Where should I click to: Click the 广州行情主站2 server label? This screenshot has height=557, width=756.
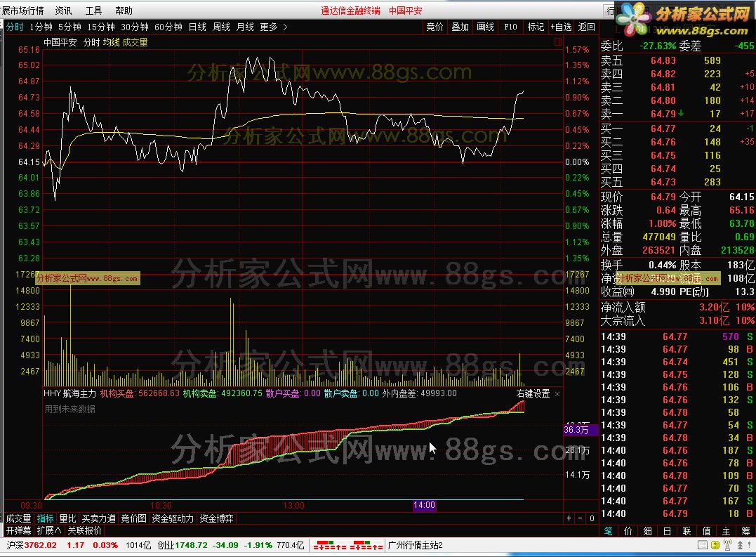coord(415,546)
